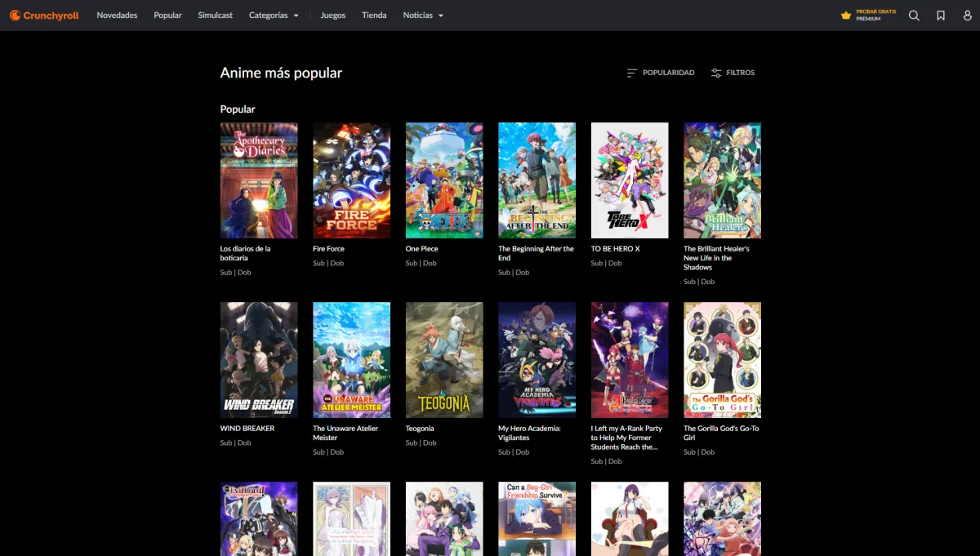The height and width of the screenshot is (556, 980).
Task: Select the Brilliant Healer poster
Action: 722,180
